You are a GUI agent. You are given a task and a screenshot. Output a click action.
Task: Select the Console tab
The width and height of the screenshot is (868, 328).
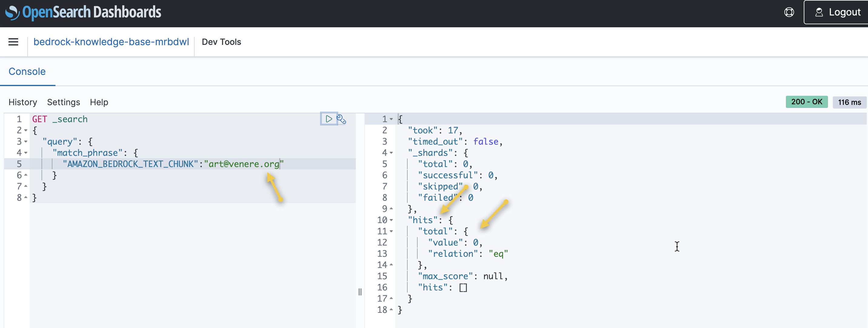[27, 72]
